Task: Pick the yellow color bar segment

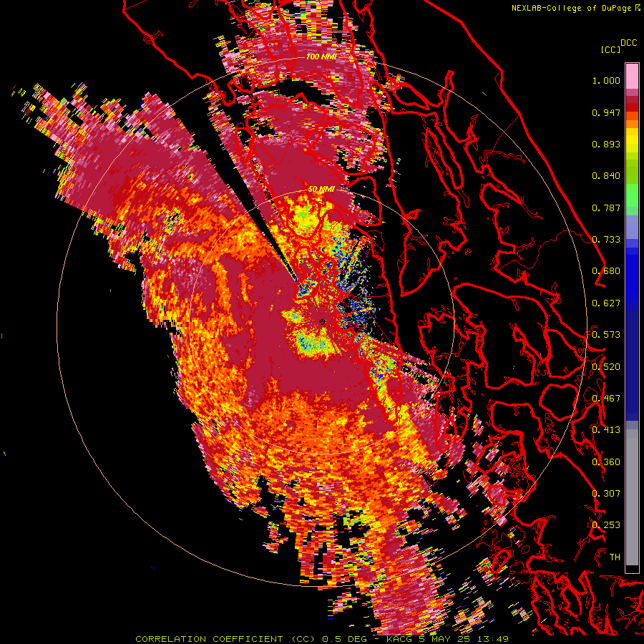Action: coord(632,140)
